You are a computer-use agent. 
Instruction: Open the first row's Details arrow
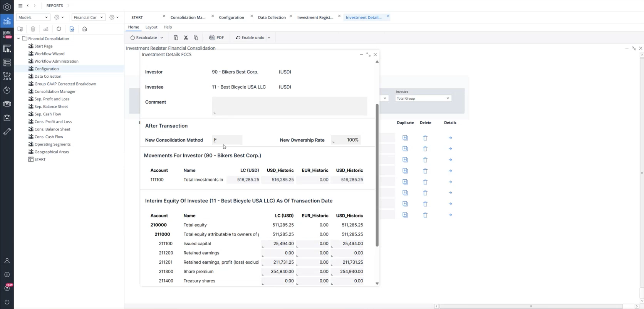[x=450, y=138]
